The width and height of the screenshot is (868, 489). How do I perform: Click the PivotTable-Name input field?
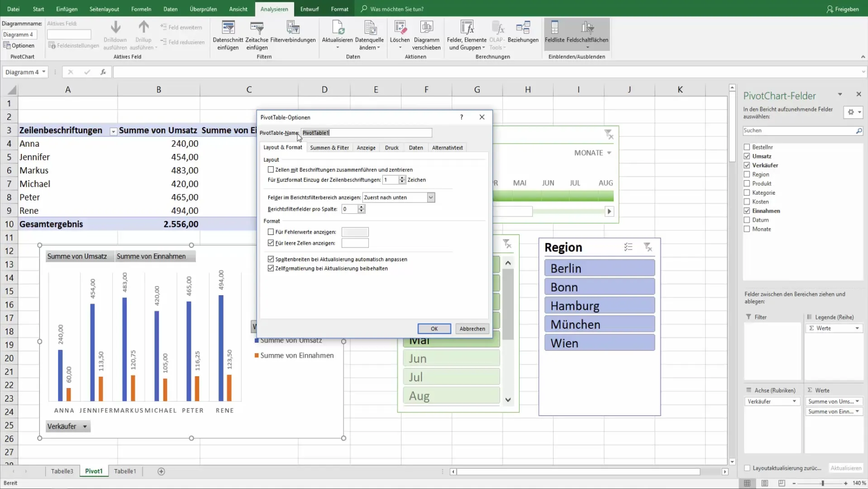[367, 133]
